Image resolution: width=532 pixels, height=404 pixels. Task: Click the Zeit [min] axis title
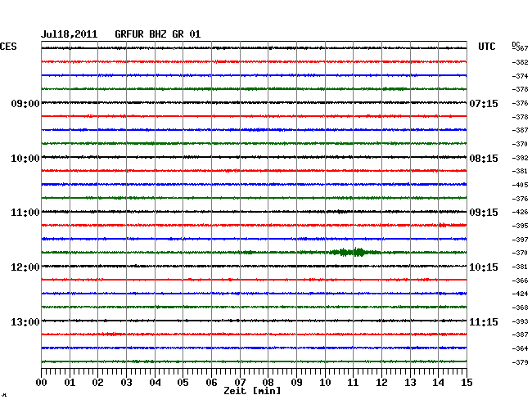click(252, 391)
